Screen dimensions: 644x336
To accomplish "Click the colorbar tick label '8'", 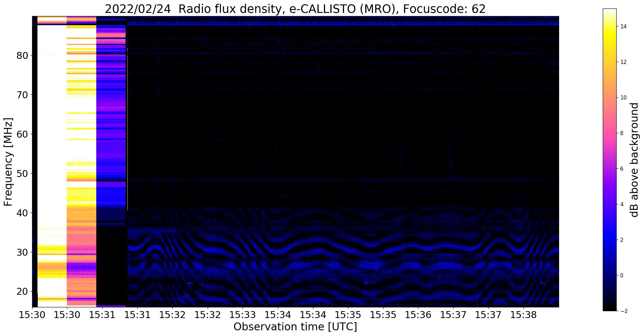I will click(x=621, y=133).
